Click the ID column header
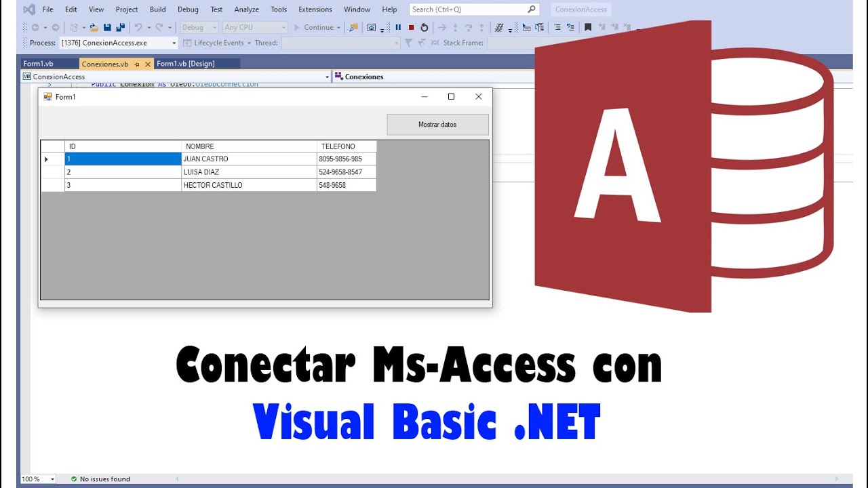868x488 pixels. tap(123, 146)
